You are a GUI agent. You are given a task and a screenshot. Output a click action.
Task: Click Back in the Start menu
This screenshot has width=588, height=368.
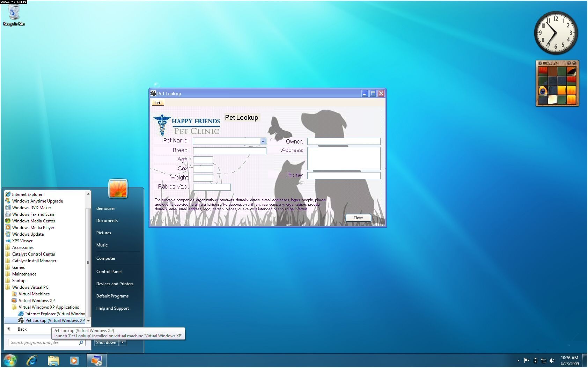(22, 329)
